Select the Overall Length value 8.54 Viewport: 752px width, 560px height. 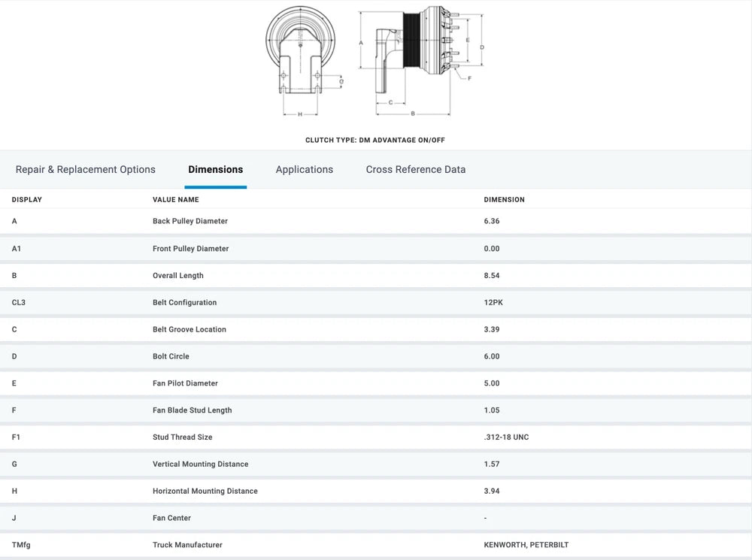pyautogui.click(x=492, y=276)
